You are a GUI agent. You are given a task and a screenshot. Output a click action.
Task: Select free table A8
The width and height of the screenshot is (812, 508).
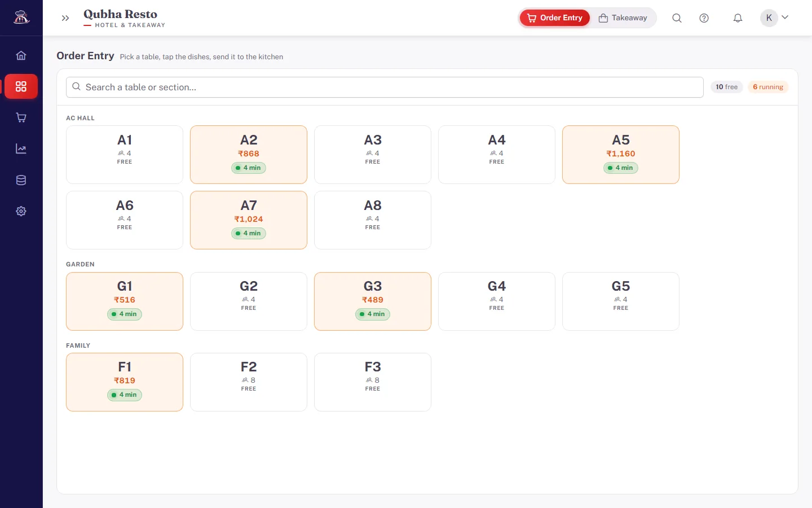point(373,220)
